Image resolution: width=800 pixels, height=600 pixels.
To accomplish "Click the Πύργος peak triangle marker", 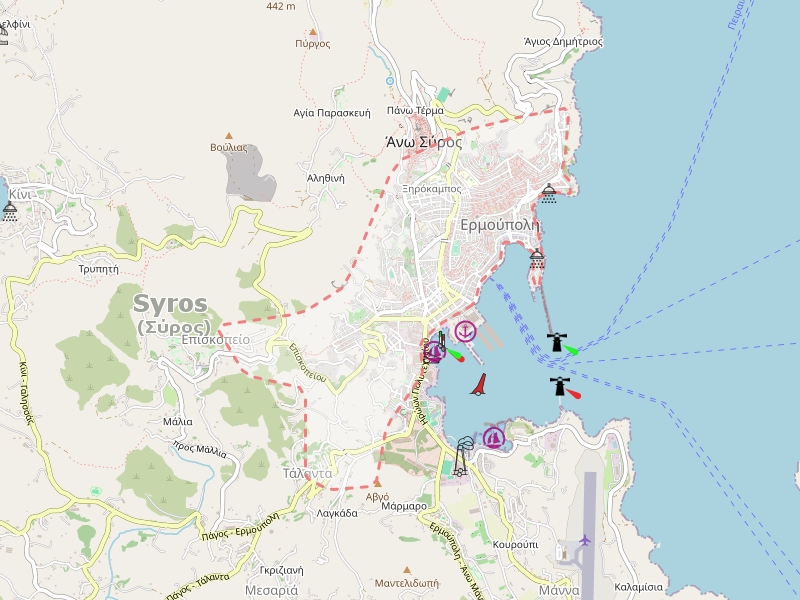I will pos(313,32).
